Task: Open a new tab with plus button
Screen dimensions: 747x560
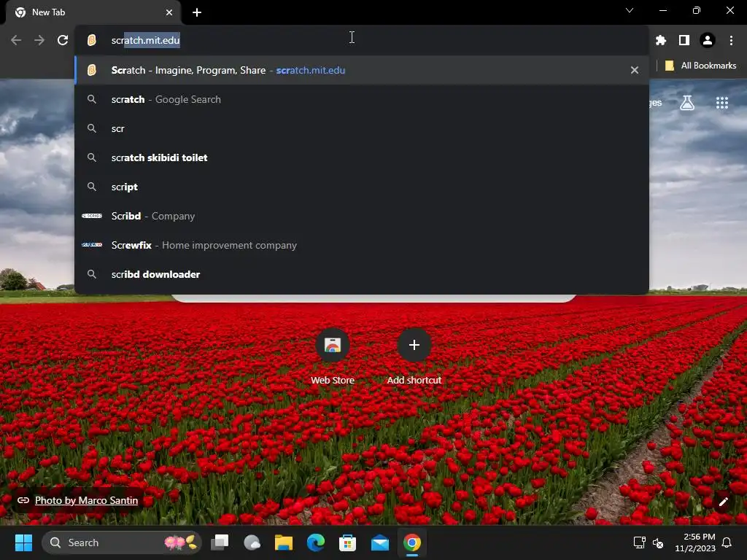Action: pyautogui.click(x=197, y=12)
